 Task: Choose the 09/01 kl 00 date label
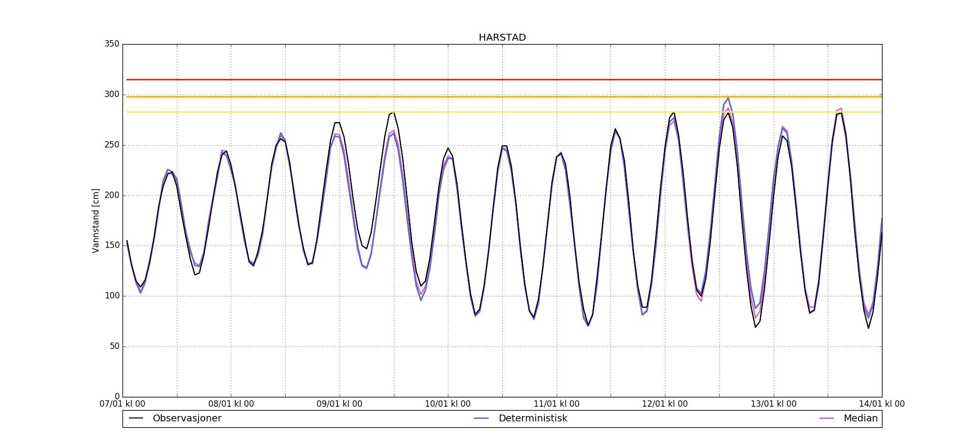[340, 404]
